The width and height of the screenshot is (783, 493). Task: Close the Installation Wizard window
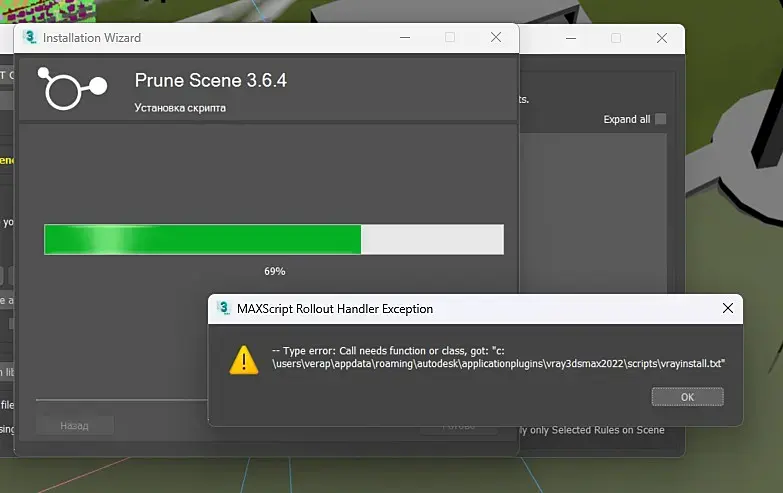coord(496,37)
